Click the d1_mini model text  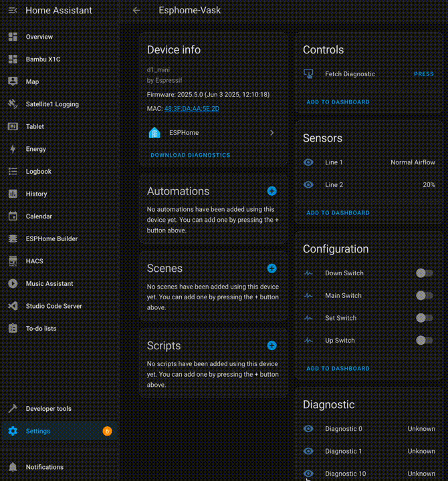point(158,69)
